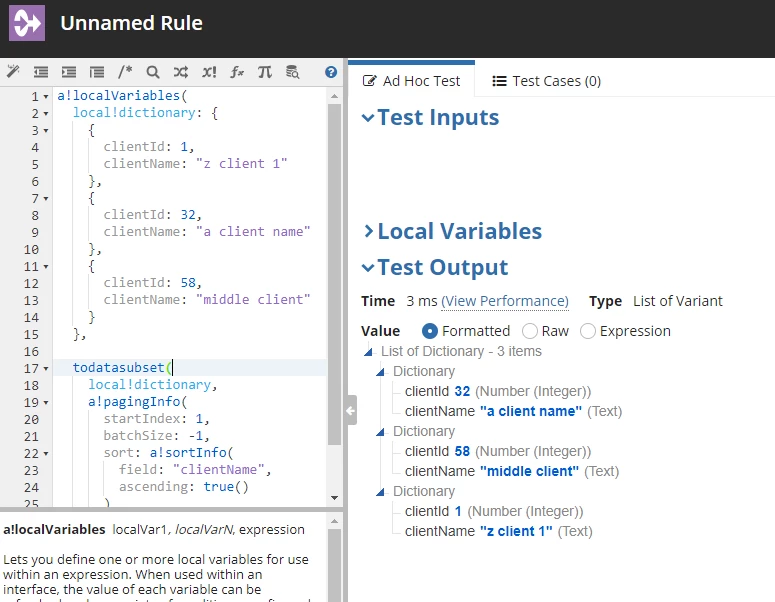Click the "a client name" string in code

coord(253,231)
